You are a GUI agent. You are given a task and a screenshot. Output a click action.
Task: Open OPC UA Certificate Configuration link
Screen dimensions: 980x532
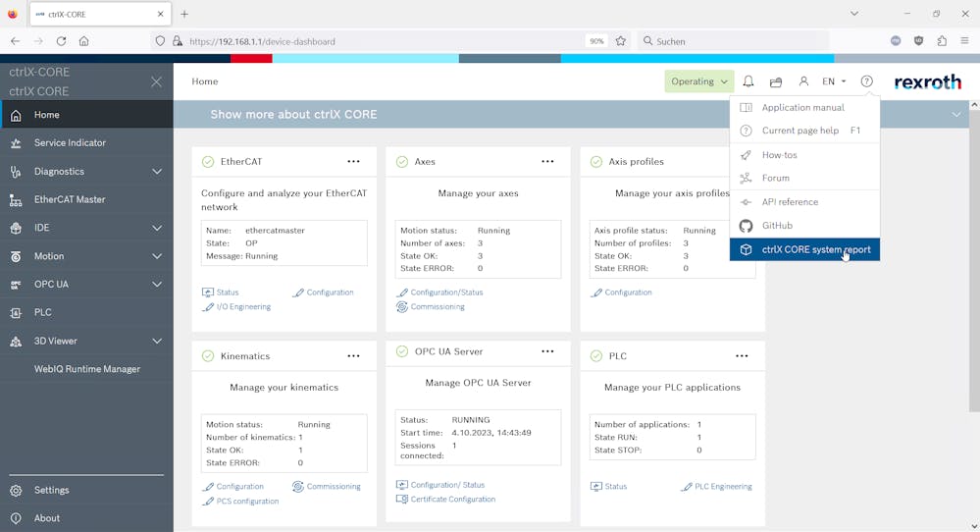point(446,499)
